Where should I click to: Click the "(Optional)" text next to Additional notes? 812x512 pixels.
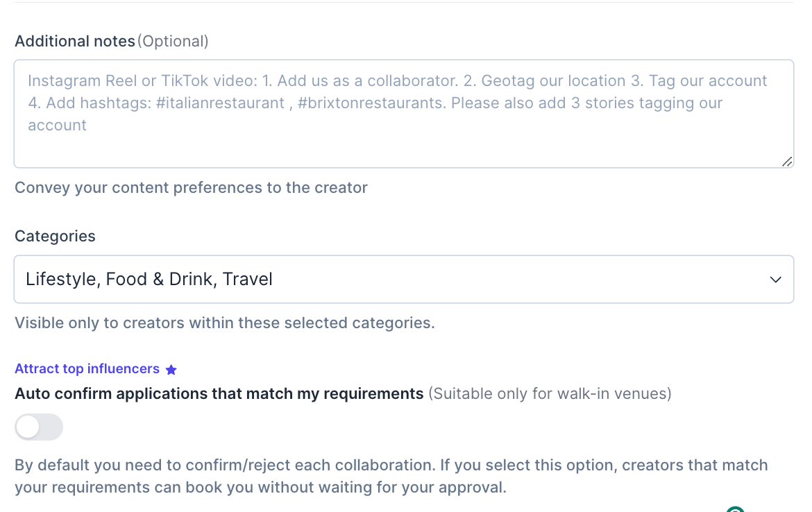173,42
